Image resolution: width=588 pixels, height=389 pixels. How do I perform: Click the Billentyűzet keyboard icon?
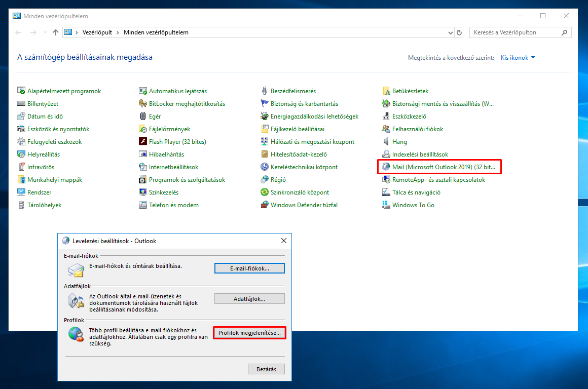(21, 103)
